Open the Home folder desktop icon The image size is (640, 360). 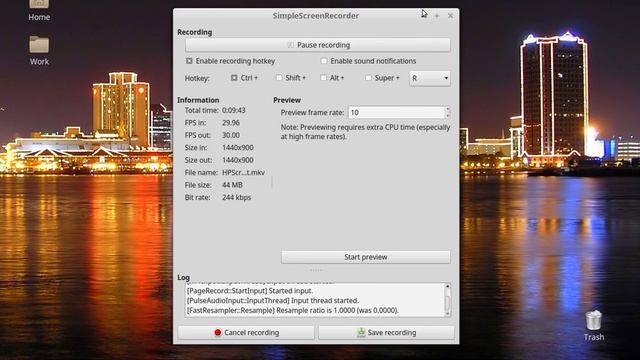[x=39, y=10]
